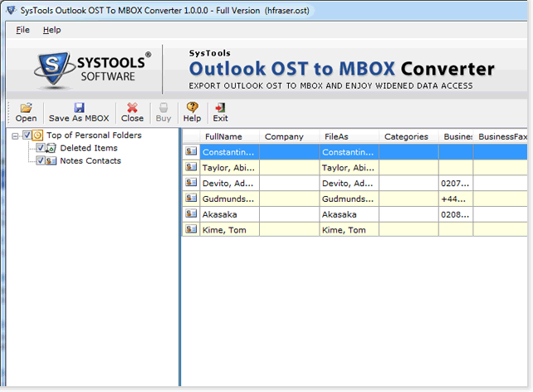Select the Constantin... FullName cell
This screenshot has height=392, width=533.
pyautogui.click(x=230, y=152)
